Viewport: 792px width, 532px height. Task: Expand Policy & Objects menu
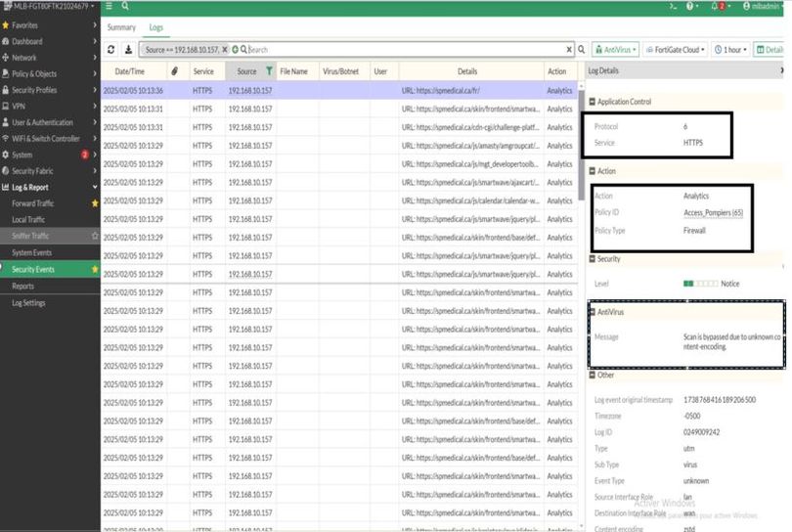(x=50, y=73)
